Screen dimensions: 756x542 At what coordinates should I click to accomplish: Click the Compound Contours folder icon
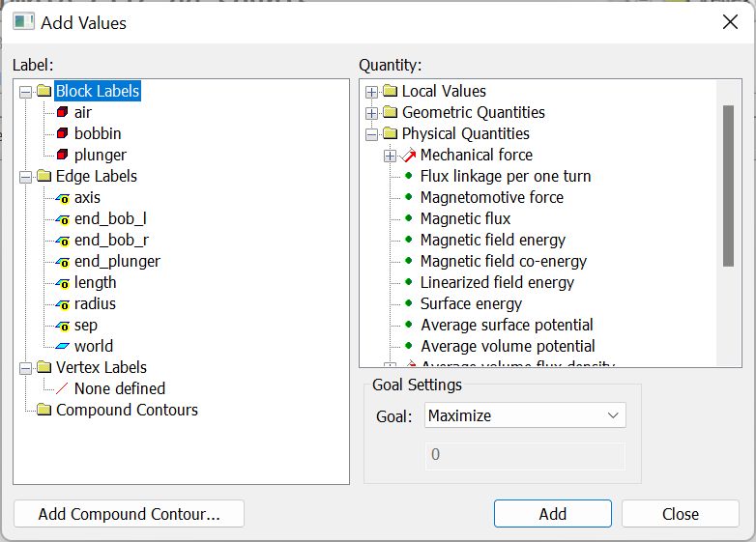tap(44, 410)
